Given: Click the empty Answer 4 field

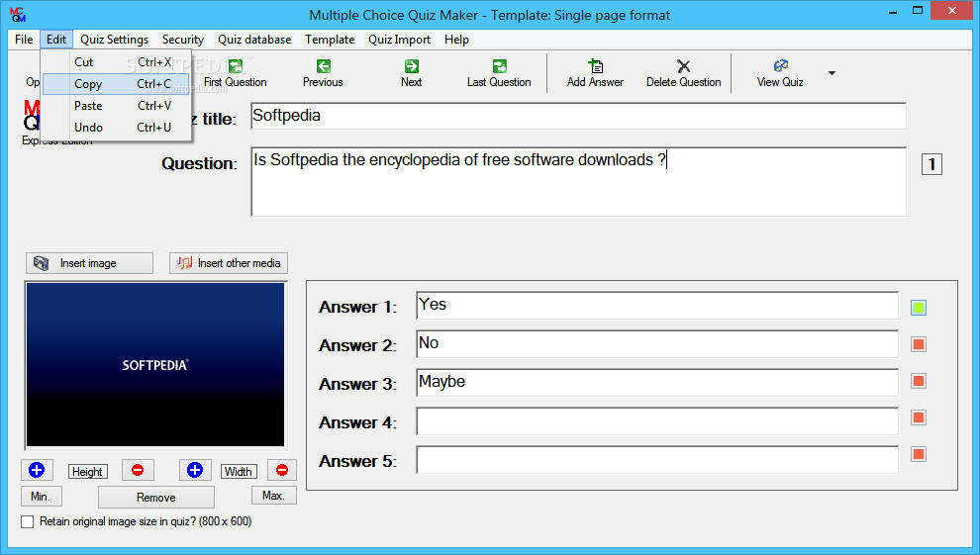Looking at the screenshot, I should pyautogui.click(x=657, y=421).
